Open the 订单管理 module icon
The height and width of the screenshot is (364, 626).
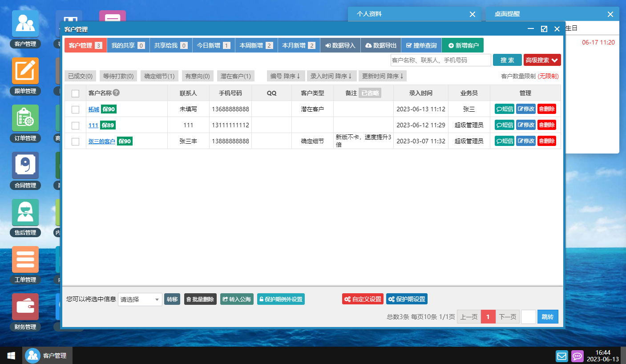[x=25, y=118]
